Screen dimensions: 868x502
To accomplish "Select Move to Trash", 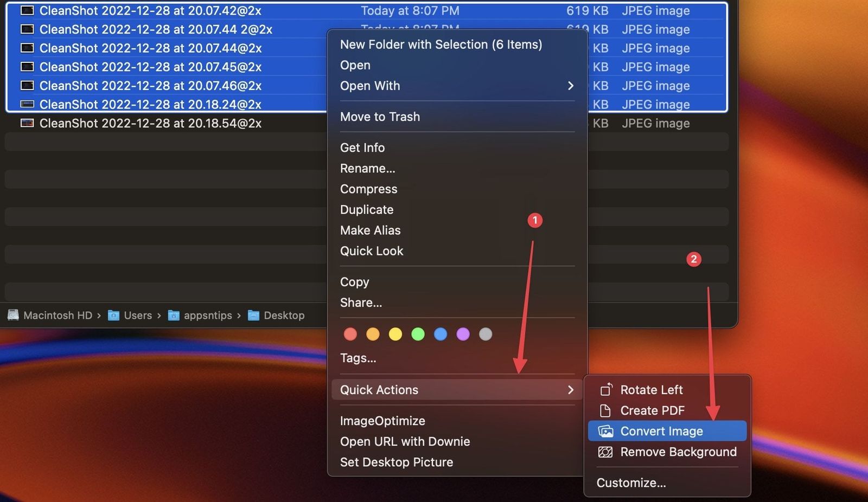I will click(380, 117).
